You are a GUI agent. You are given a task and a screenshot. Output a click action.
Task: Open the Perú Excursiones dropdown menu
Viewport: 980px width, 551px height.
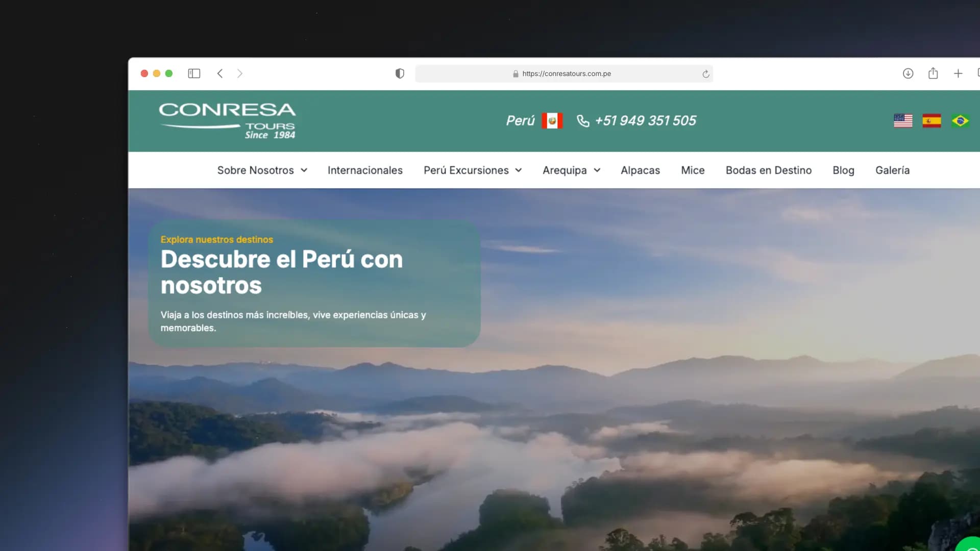pos(472,170)
